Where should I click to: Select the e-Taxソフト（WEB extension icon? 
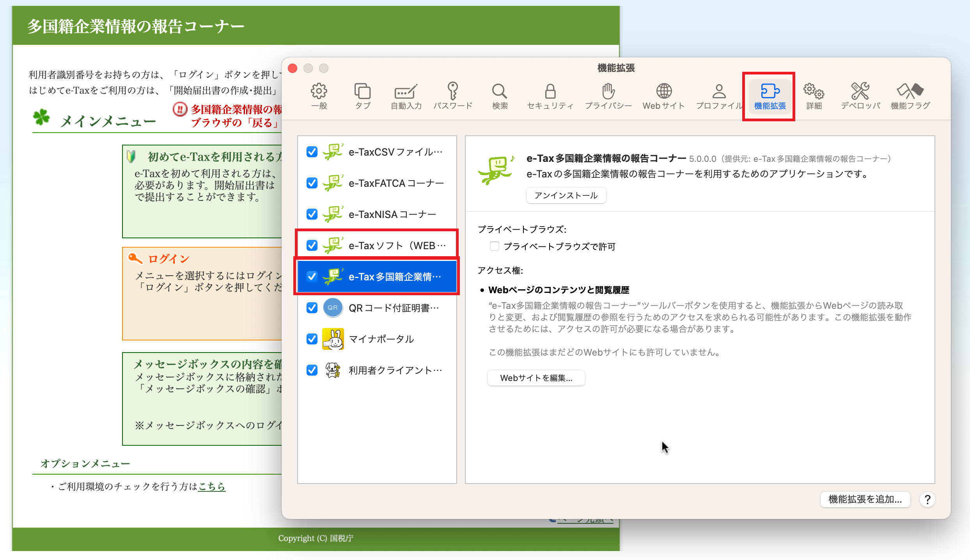pos(333,245)
